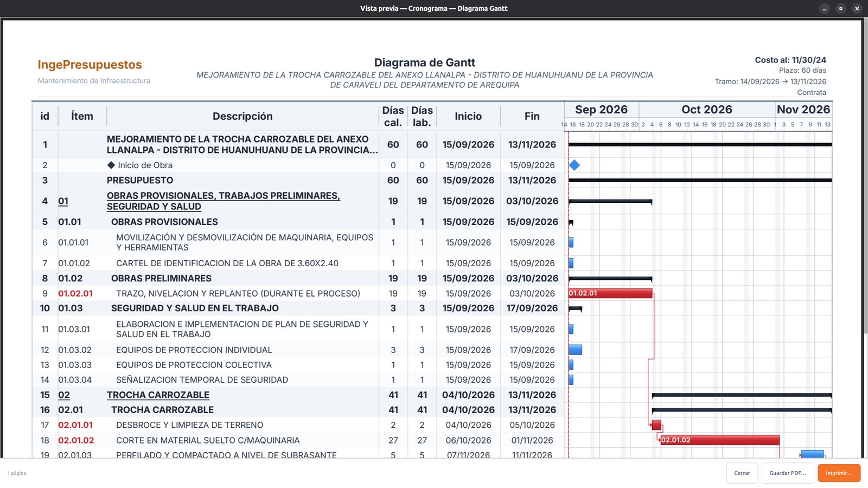Click the id column header

tap(44, 116)
